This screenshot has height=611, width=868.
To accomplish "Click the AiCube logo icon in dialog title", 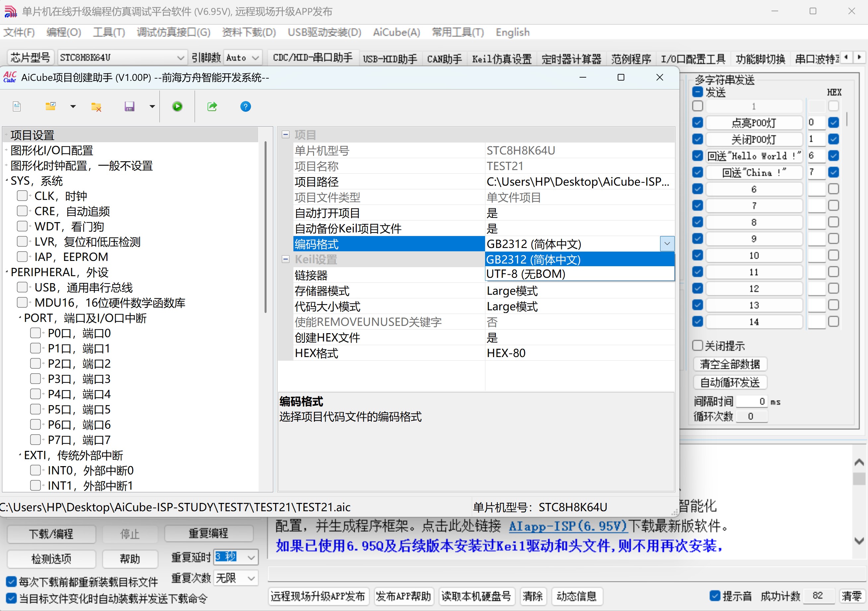I will coord(10,77).
